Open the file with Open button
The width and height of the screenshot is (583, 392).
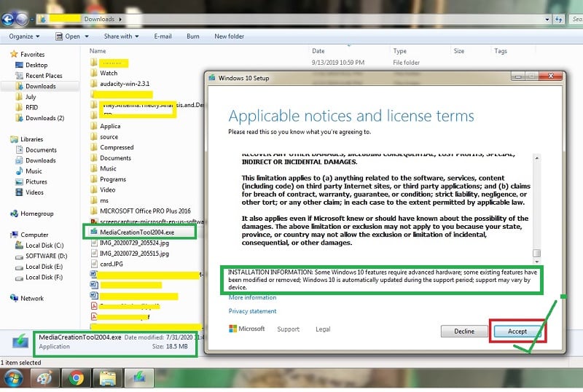pyautogui.click(x=69, y=36)
